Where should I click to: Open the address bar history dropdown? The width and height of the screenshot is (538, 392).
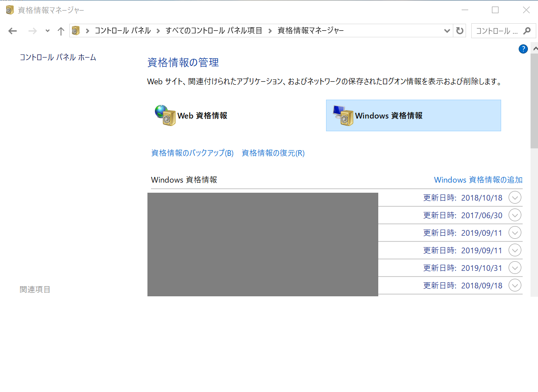[447, 31]
